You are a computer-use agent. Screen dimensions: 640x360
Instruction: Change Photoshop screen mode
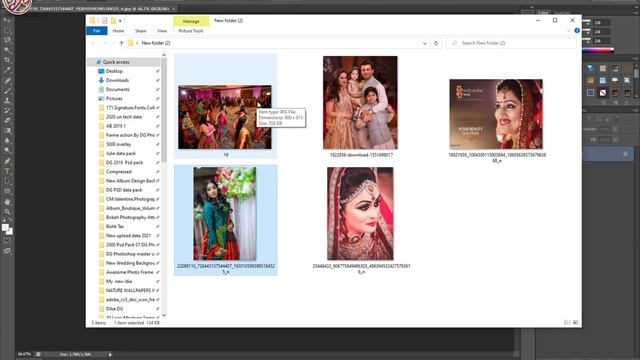7,251
